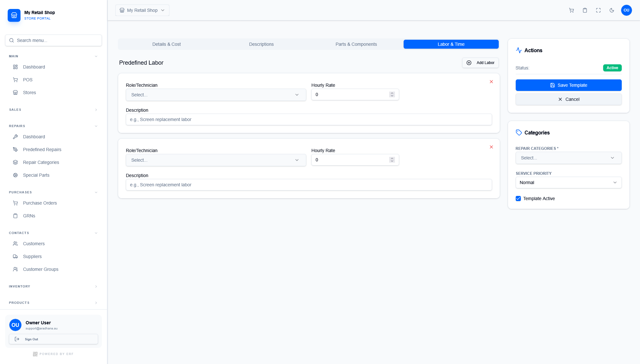Switch to Descriptions tab
Viewport: 640px width, 364px height.
click(x=261, y=44)
